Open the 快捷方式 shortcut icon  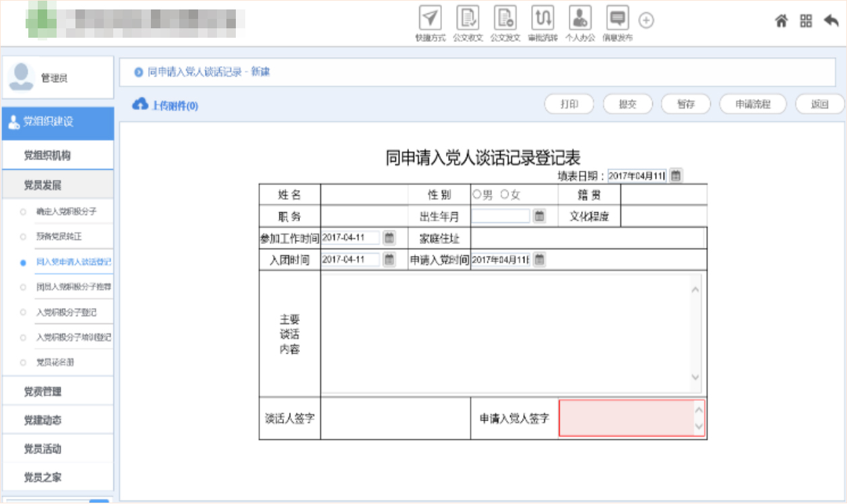pyautogui.click(x=430, y=18)
